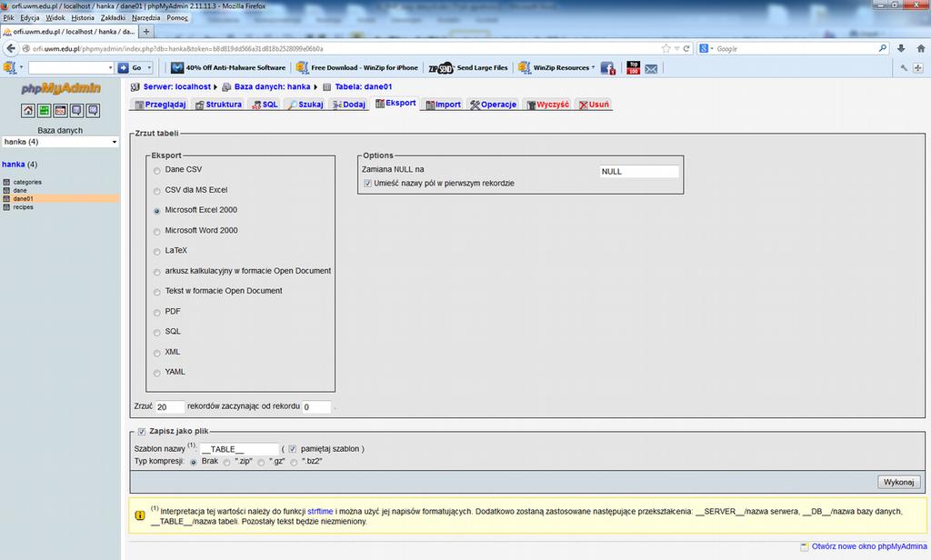Select ".zip" compression radio
Viewport: 931px width, 560px height.
[226, 463]
